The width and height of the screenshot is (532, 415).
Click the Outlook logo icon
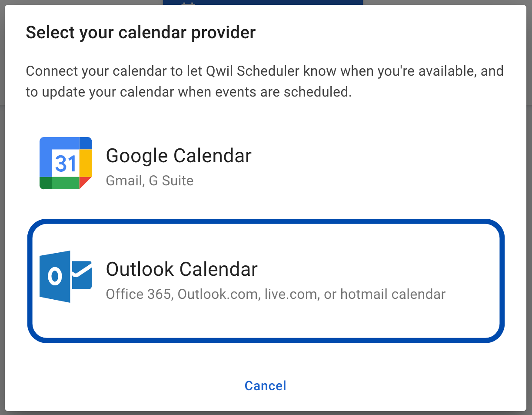pos(65,276)
